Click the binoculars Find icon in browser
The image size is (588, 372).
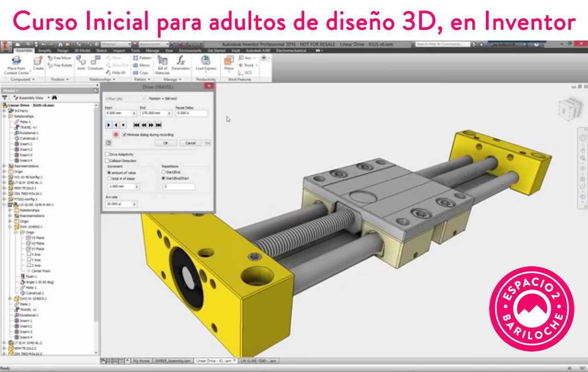(54, 98)
